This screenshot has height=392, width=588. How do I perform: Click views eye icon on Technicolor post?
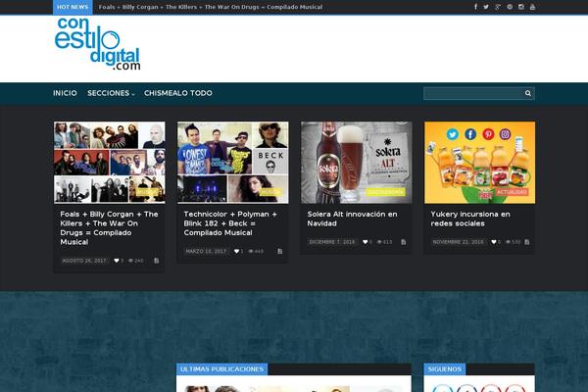point(251,251)
